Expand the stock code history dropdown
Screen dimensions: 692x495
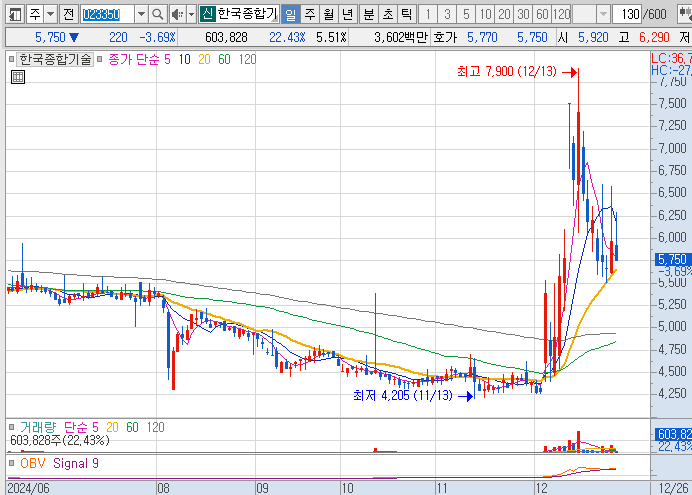(x=141, y=15)
